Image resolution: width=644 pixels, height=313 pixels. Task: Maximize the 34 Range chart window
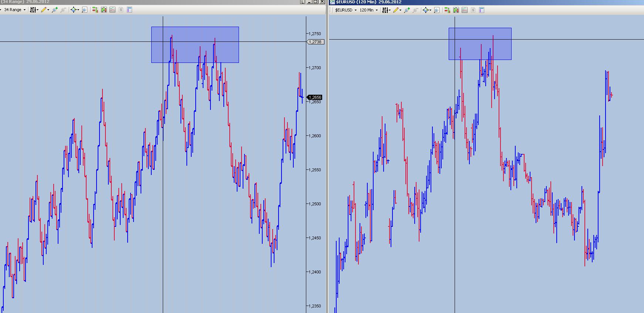tap(316, 2)
